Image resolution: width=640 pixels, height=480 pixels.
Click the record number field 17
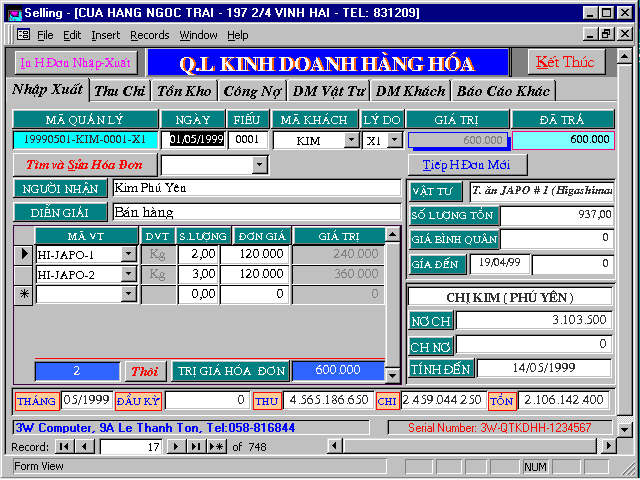point(131,447)
